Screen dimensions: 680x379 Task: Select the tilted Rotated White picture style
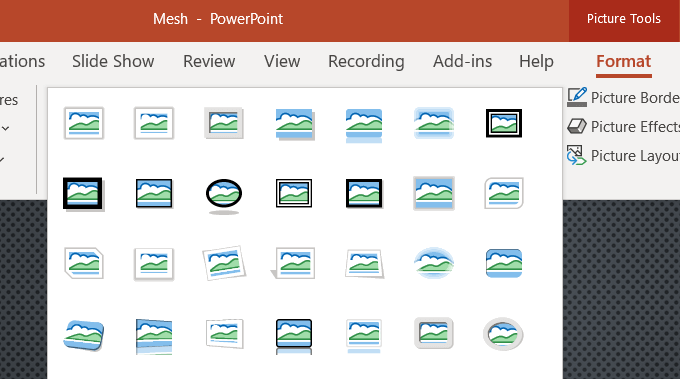tap(224, 263)
